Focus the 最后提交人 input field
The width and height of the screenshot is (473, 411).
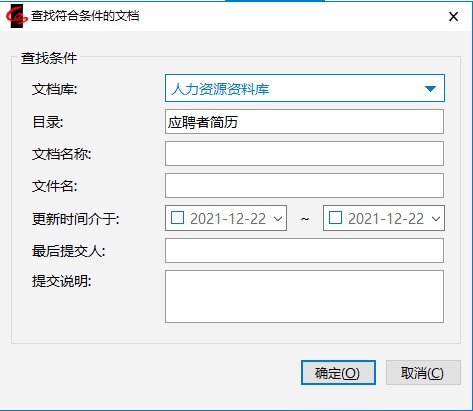[x=304, y=250]
